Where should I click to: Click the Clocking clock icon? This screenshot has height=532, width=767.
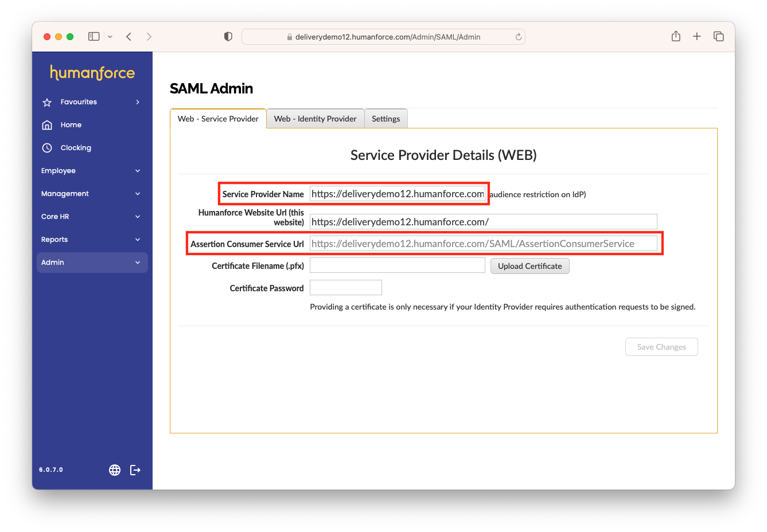(47, 148)
